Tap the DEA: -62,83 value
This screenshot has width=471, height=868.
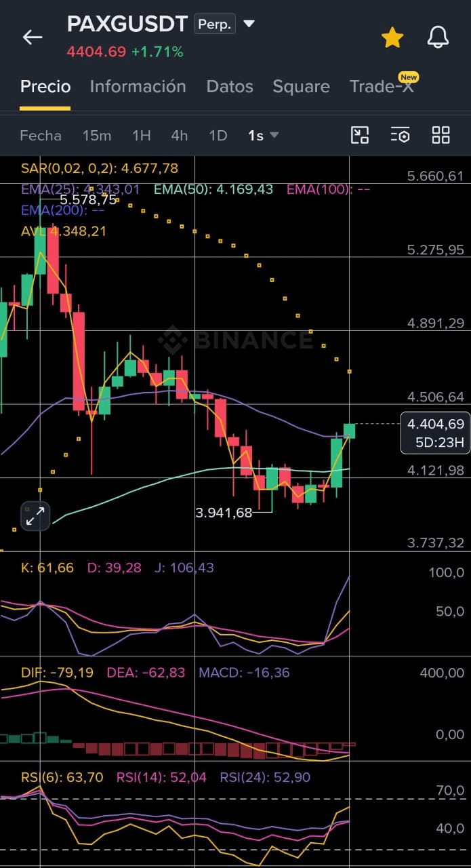click(x=146, y=673)
